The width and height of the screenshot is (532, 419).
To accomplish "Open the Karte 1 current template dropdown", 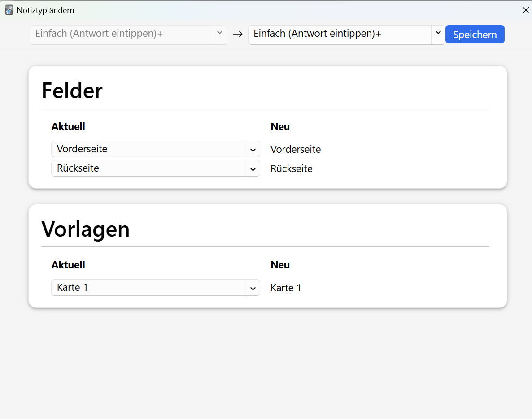I will click(x=155, y=287).
